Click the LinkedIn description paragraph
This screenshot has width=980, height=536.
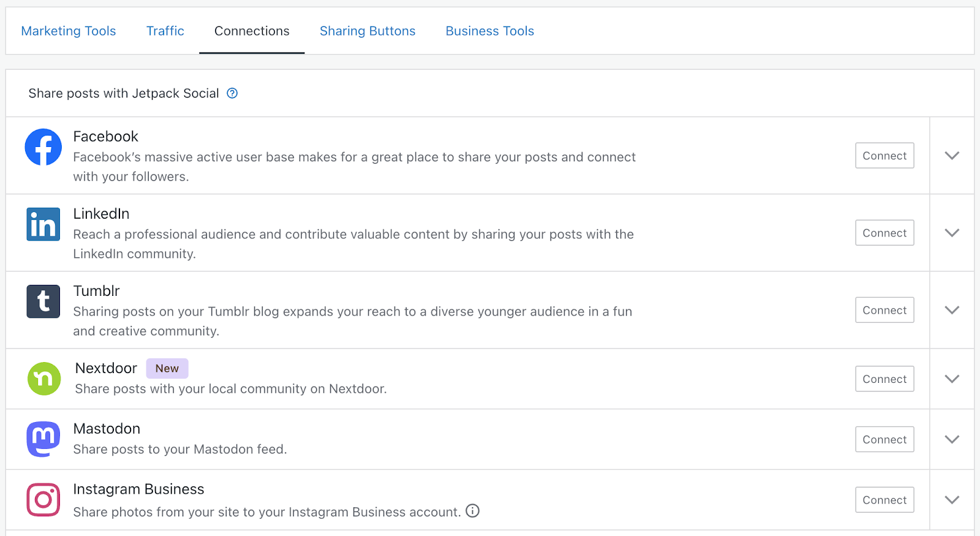pyautogui.click(x=353, y=244)
